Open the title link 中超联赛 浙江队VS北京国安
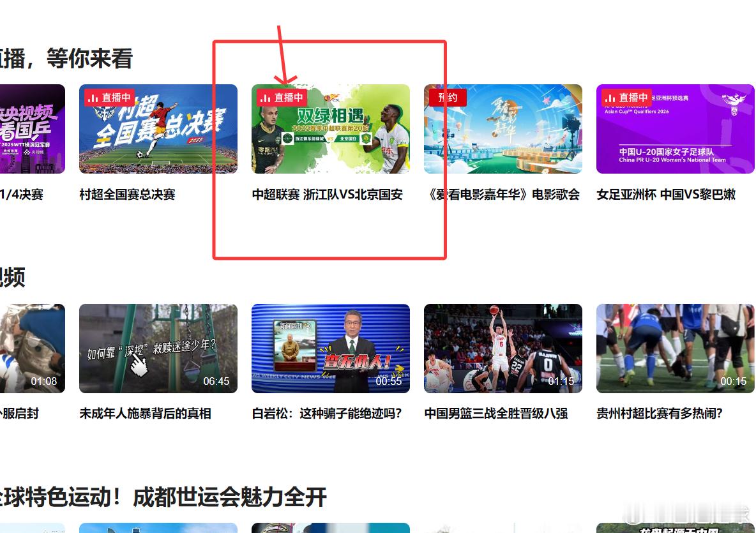The width and height of the screenshot is (756, 533). pos(328,194)
